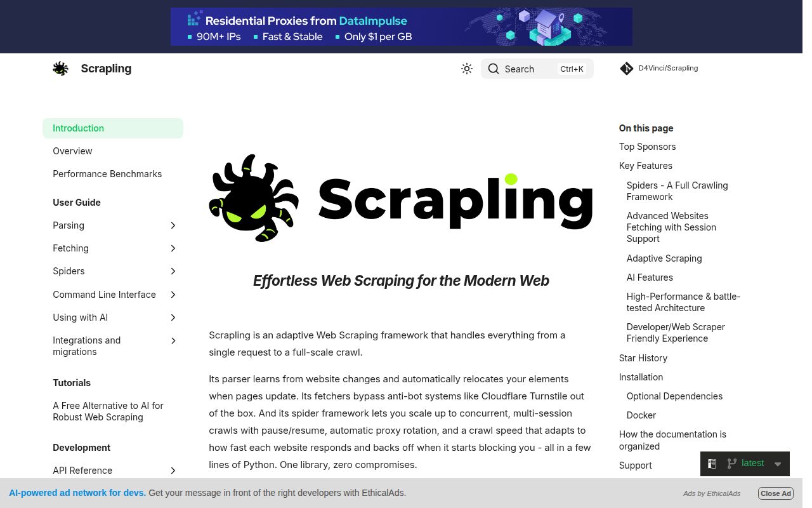Go to Optional Dependencies section

674,396
